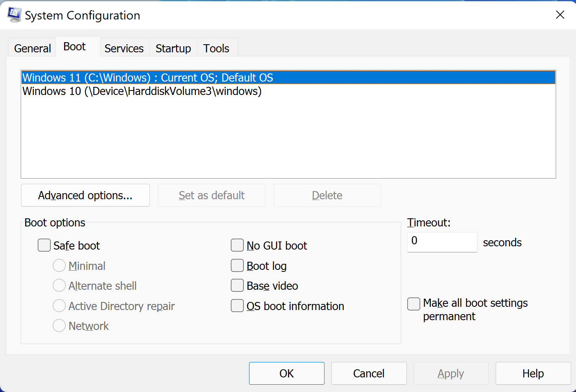Switch to the General tab

pyautogui.click(x=32, y=48)
